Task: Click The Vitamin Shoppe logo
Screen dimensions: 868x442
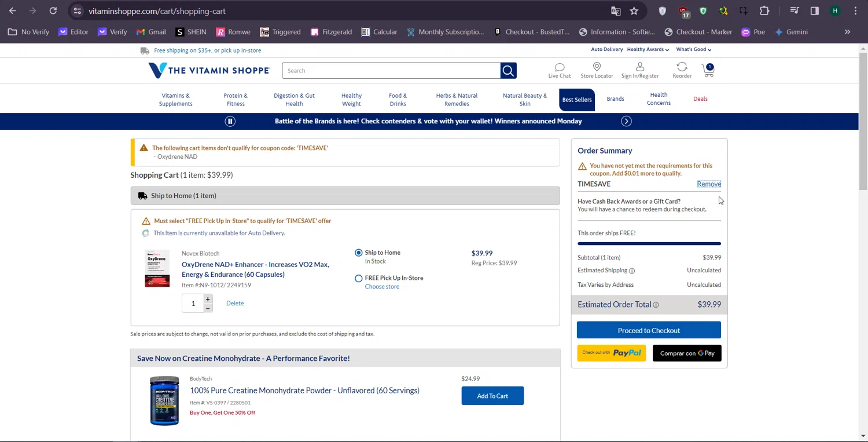Action: pyautogui.click(x=209, y=70)
